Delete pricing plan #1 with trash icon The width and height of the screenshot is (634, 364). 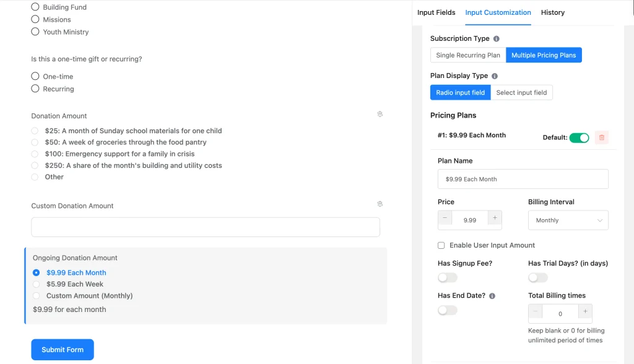[x=602, y=137]
